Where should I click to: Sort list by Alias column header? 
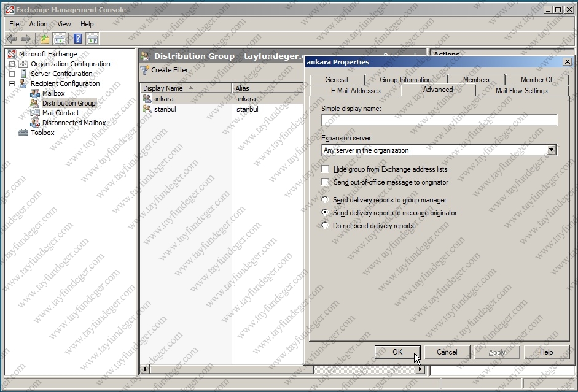tap(268, 88)
